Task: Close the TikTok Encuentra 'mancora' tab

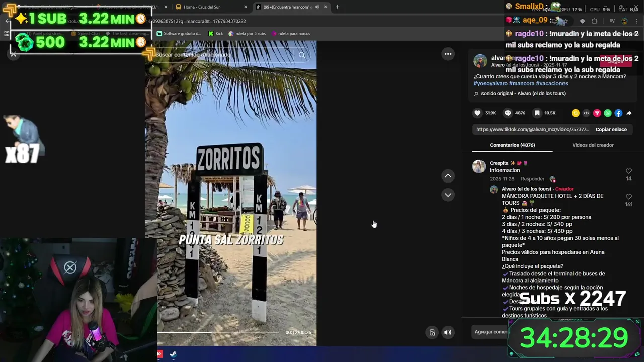Action: (x=326, y=7)
